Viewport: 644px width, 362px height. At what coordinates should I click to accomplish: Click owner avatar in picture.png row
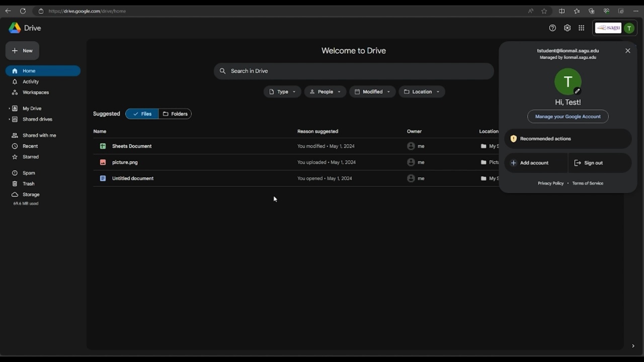click(x=411, y=162)
